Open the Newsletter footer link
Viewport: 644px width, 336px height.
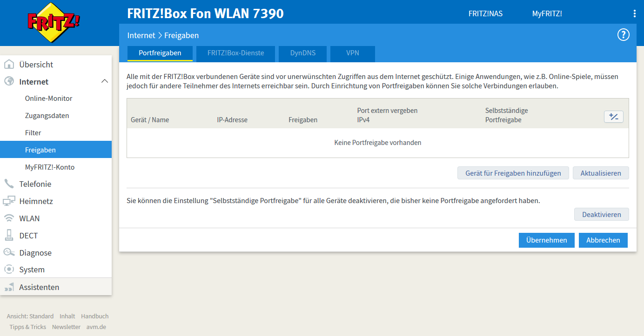(x=66, y=327)
